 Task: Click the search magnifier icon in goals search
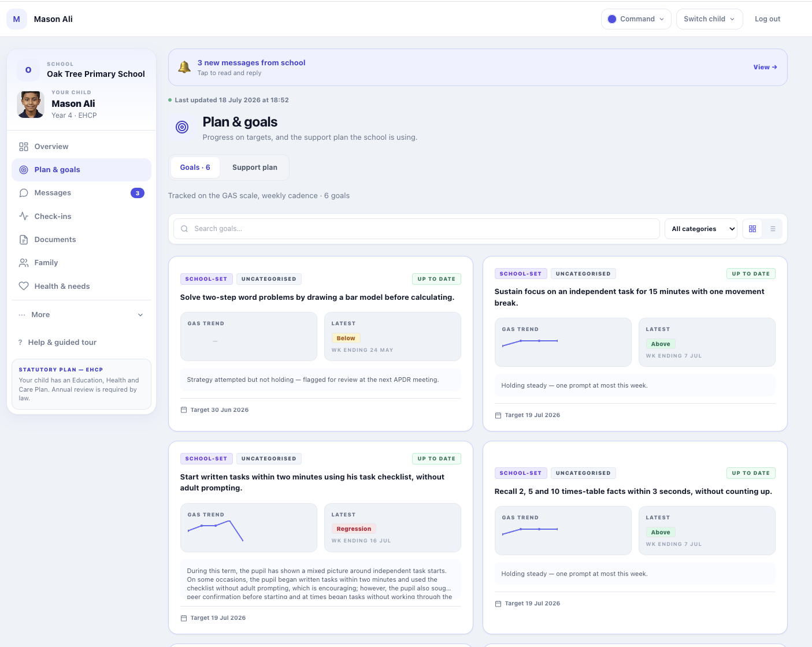(x=184, y=229)
